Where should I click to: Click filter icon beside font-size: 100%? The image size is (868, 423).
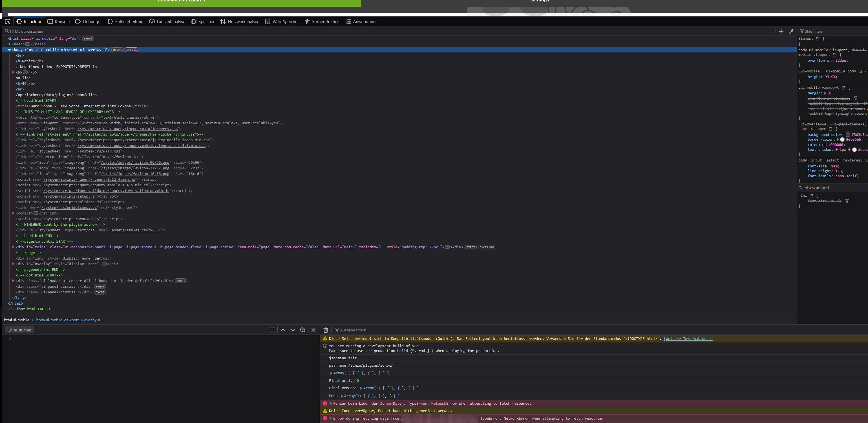point(847,201)
